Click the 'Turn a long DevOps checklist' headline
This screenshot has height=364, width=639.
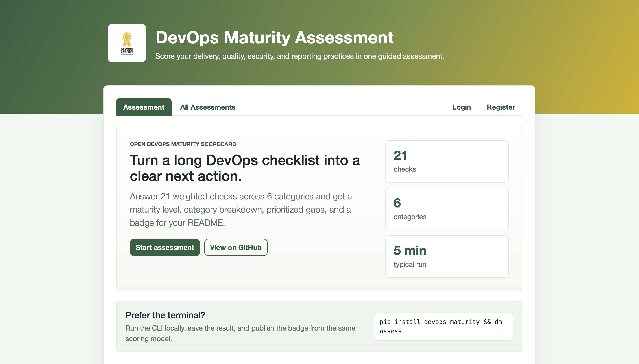pos(245,168)
